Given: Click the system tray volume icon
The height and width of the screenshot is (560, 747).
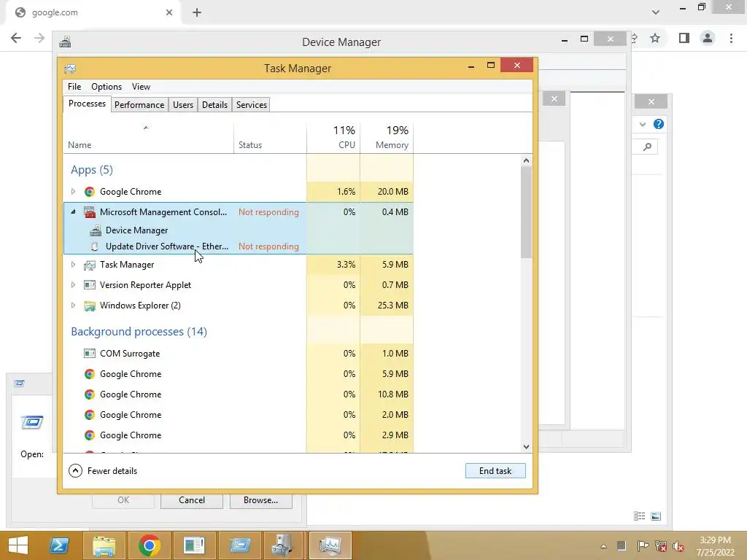Looking at the screenshot, I should pyautogui.click(x=678, y=546).
